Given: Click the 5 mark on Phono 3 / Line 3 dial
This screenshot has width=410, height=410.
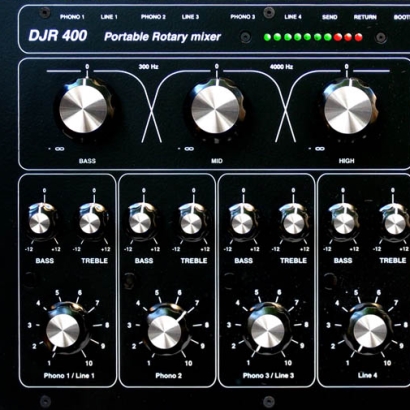Looking at the screenshot, I should [256, 292].
